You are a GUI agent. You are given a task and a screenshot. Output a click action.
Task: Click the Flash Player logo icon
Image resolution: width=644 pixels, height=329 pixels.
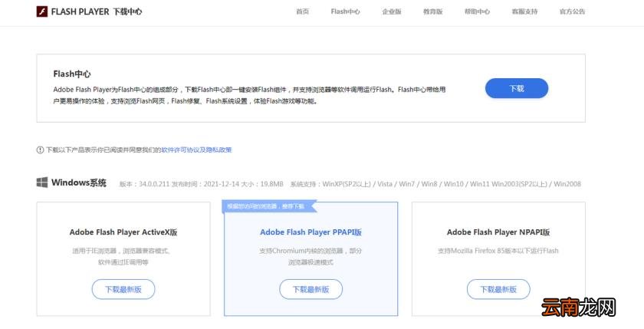tap(42, 12)
